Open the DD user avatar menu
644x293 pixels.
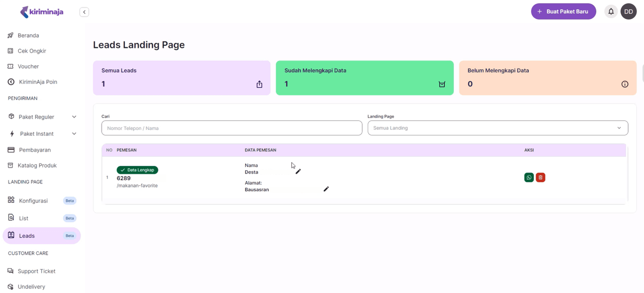click(x=628, y=12)
